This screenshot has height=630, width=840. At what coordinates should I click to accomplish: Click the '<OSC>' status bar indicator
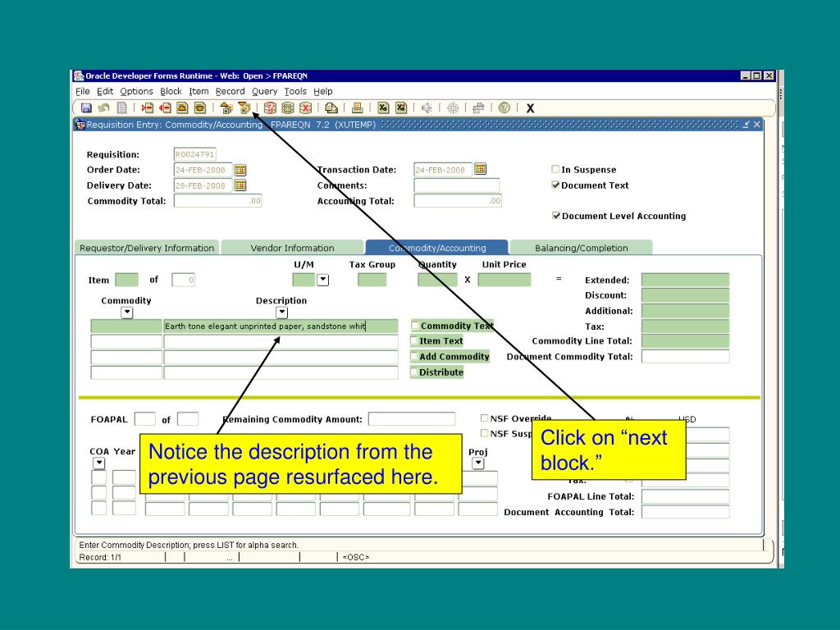pyautogui.click(x=356, y=557)
